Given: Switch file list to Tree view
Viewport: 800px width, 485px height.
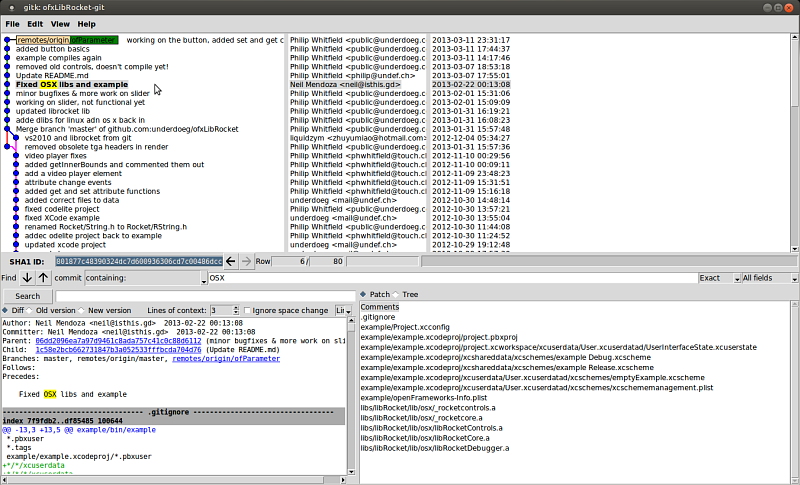Looking at the screenshot, I should tap(399, 295).
